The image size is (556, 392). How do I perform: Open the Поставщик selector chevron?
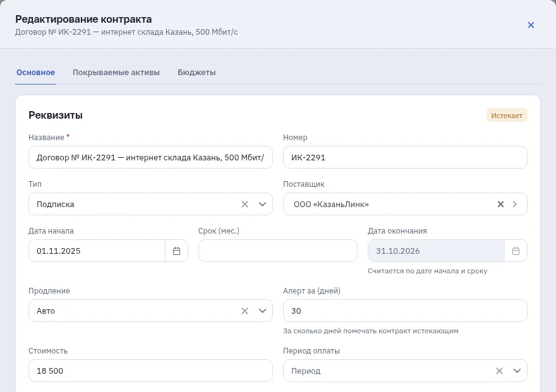point(515,205)
